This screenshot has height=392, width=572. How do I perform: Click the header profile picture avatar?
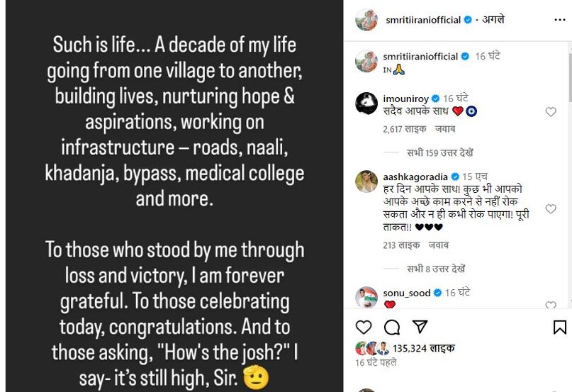coord(366,21)
